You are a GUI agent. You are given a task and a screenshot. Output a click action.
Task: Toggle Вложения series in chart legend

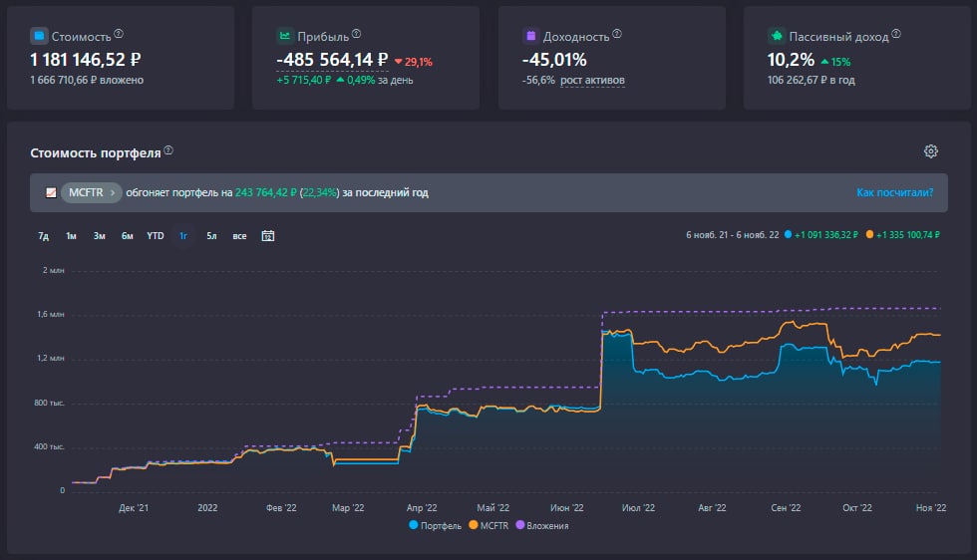pyautogui.click(x=544, y=525)
